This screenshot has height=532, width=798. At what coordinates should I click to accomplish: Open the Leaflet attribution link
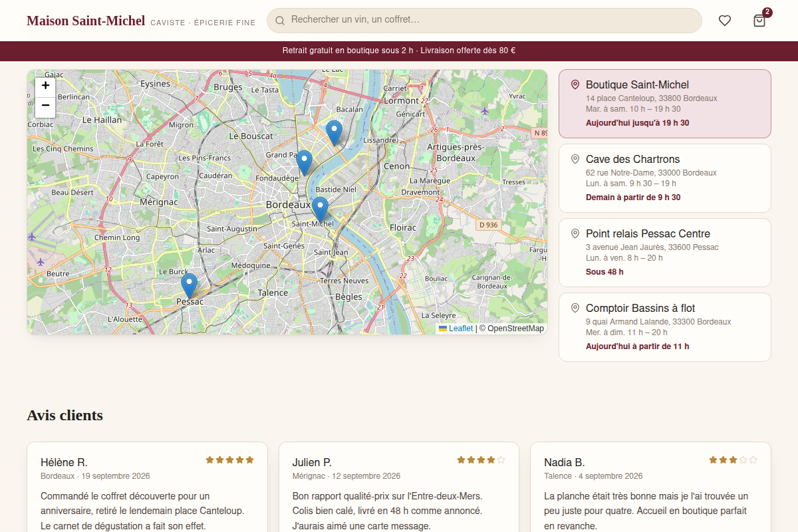point(456,329)
